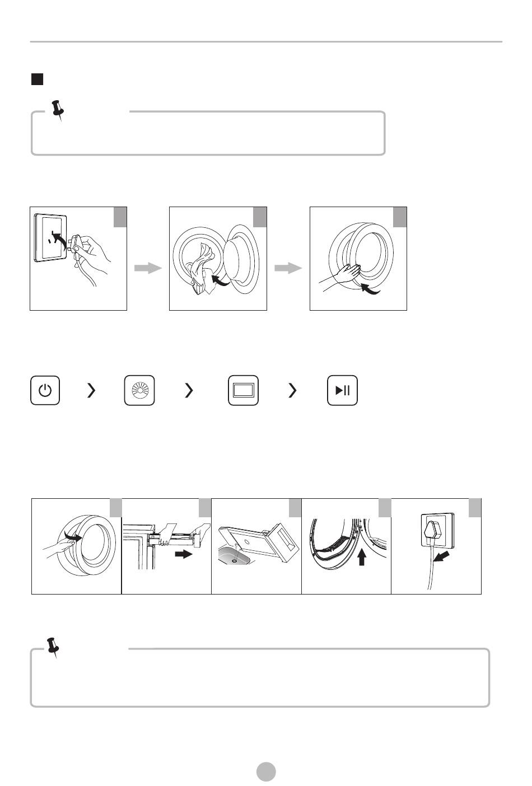Open the closing dryer door illustration
Image resolution: width=532 pixels, height=786 pixels.
(x=358, y=259)
